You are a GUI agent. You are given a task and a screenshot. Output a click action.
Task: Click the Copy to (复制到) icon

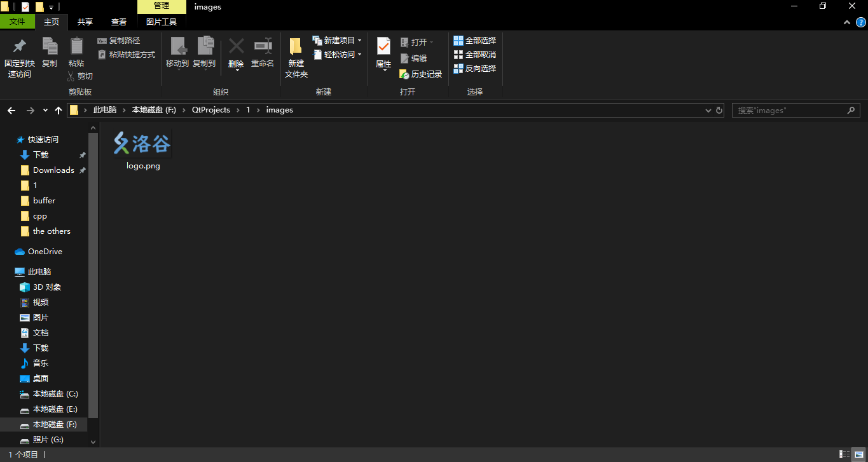pos(205,46)
